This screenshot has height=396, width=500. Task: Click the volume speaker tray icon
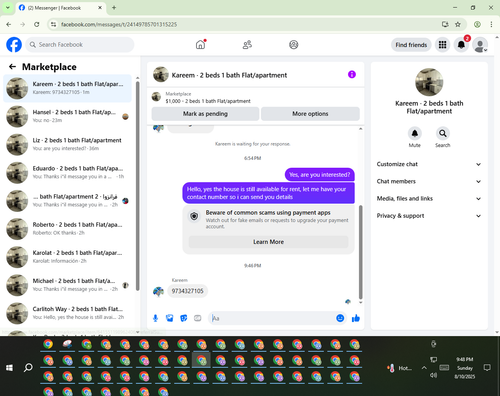(433, 375)
